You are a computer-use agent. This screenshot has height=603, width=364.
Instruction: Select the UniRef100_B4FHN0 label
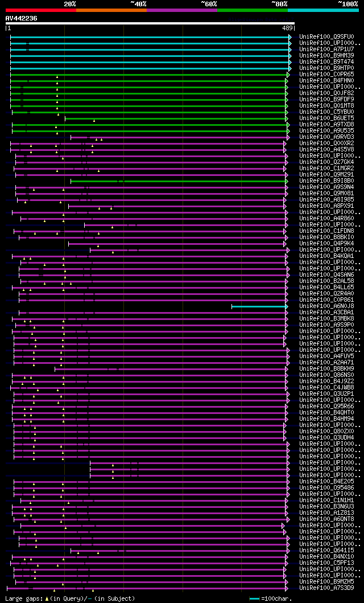327,80
